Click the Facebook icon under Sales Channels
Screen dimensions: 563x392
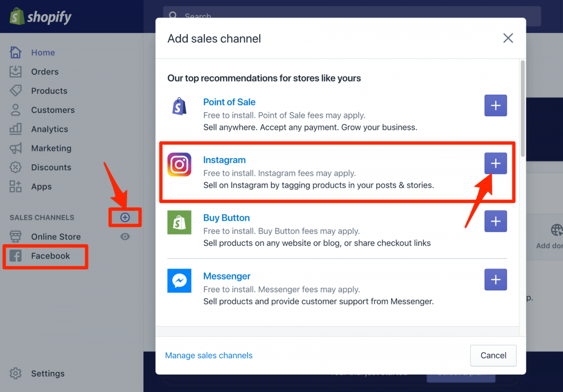click(x=16, y=256)
